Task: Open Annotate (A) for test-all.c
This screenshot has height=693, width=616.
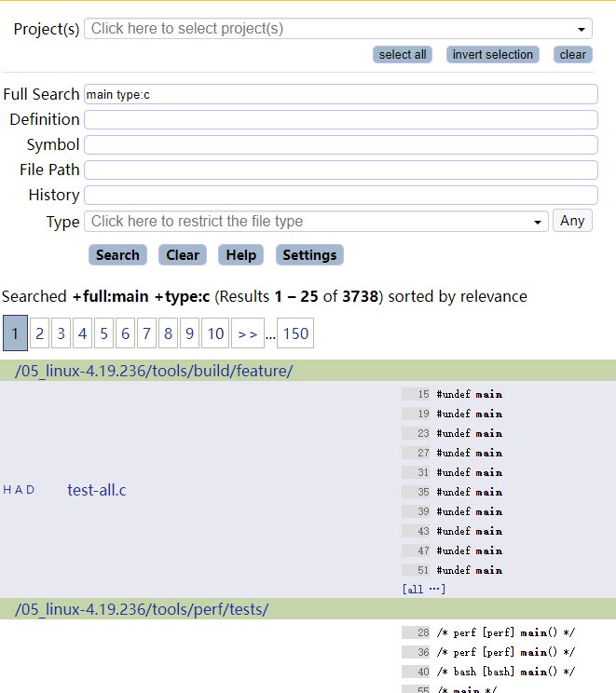Action: tap(19, 490)
